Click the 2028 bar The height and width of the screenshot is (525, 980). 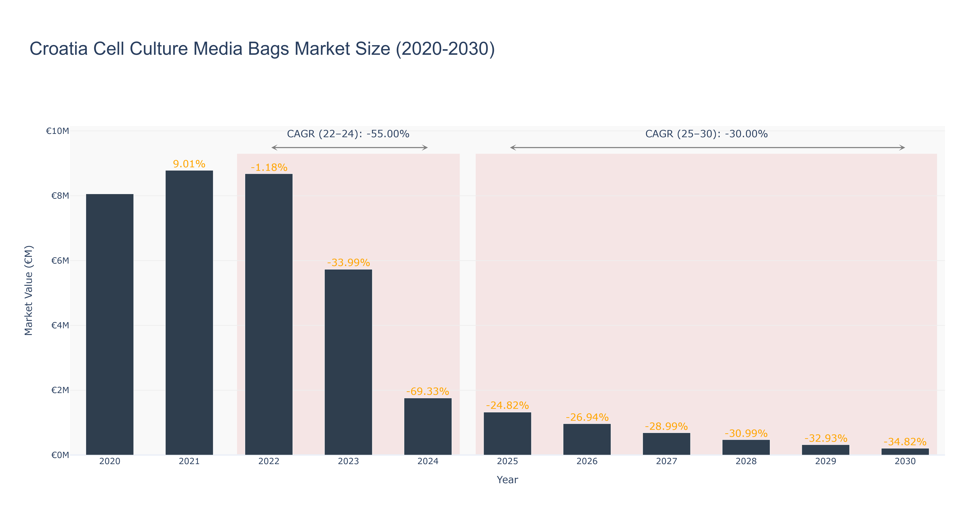click(746, 447)
